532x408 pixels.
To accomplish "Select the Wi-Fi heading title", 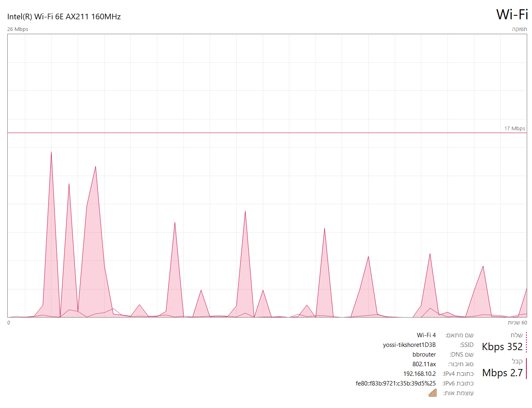I will click(x=511, y=15).
